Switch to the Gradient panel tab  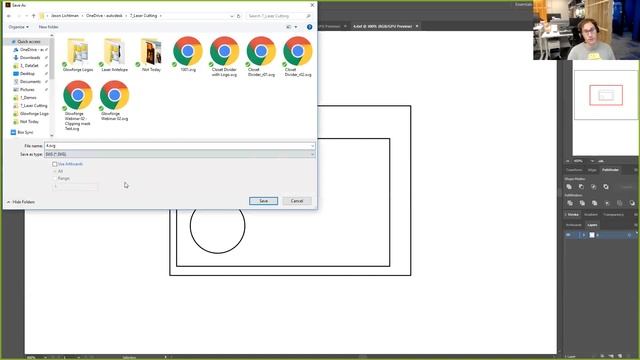(591, 215)
